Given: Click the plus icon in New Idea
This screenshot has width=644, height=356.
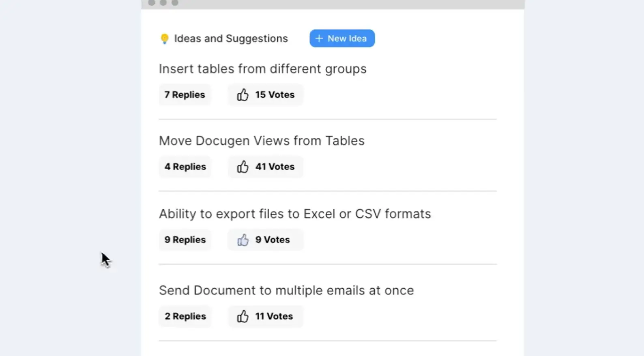Looking at the screenshot, I should 319,39.
